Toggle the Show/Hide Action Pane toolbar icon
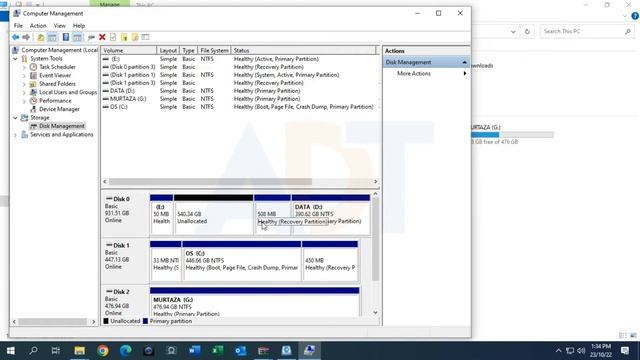The width and height of the screenshot is (640, 360). tap(77, 37)
